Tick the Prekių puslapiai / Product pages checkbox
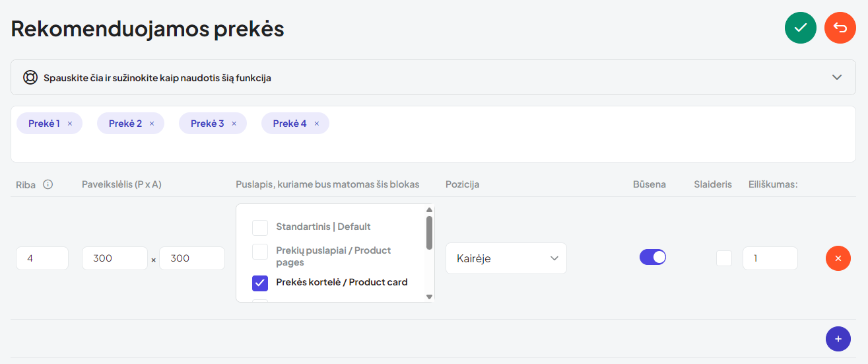This screenshot has height=364, width=868. pyautogui.click(x=260, y=251)
